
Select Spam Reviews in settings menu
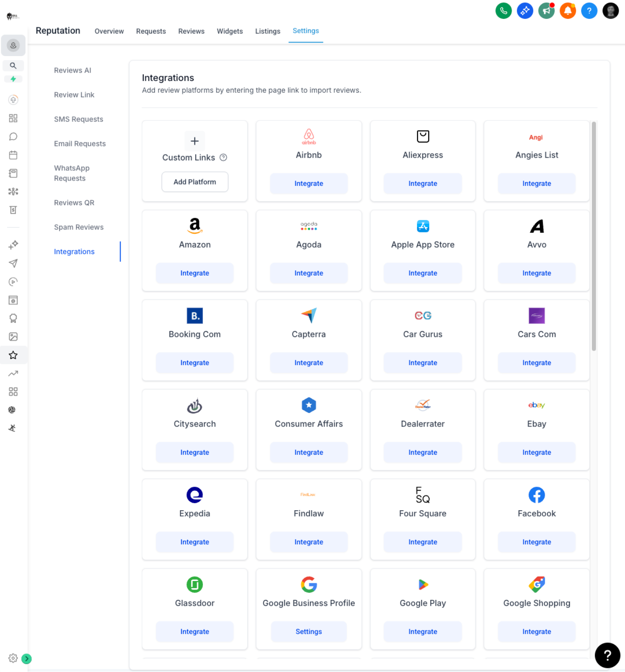coord(79,227)
